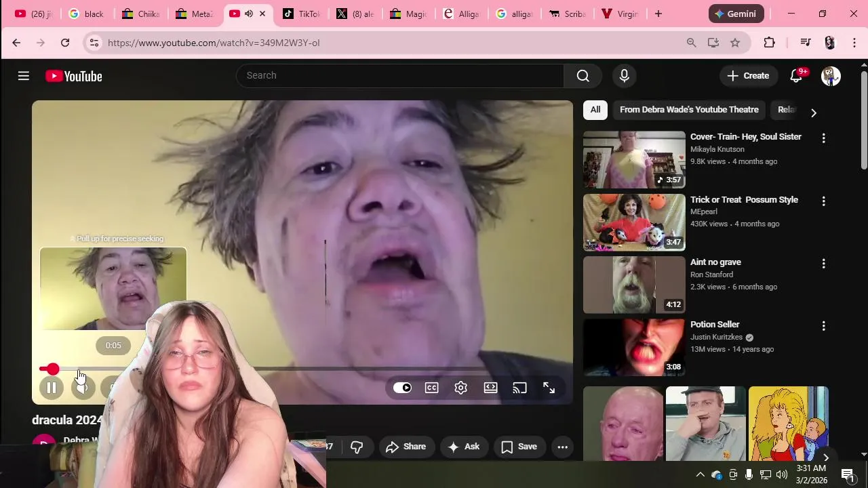Switch to the Scriba tab
The height and width of the screenshot is (488, 868).
(x=567, y=14)
